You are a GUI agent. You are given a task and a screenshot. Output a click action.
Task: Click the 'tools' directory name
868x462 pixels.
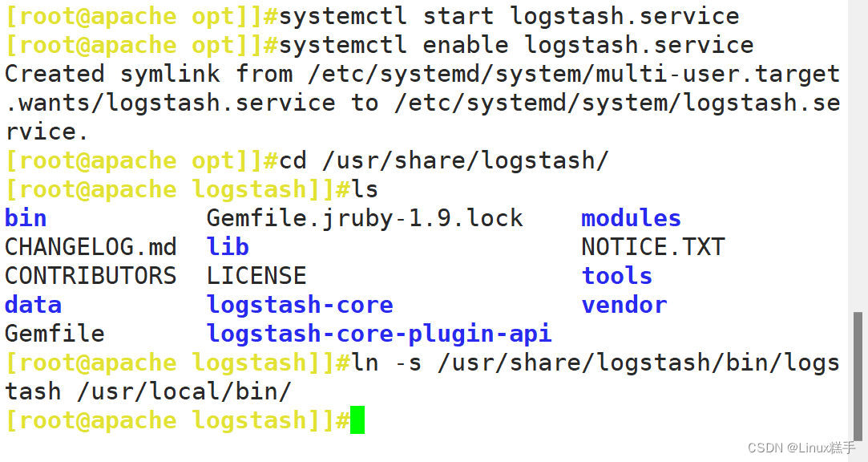click(x=616, y=276)
